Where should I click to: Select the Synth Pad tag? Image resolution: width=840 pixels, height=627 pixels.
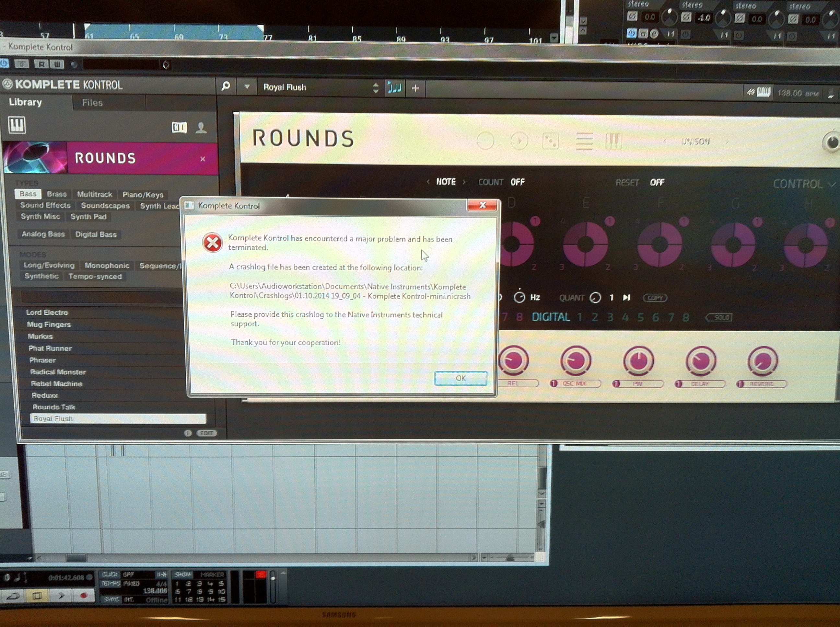click(88, 217)
